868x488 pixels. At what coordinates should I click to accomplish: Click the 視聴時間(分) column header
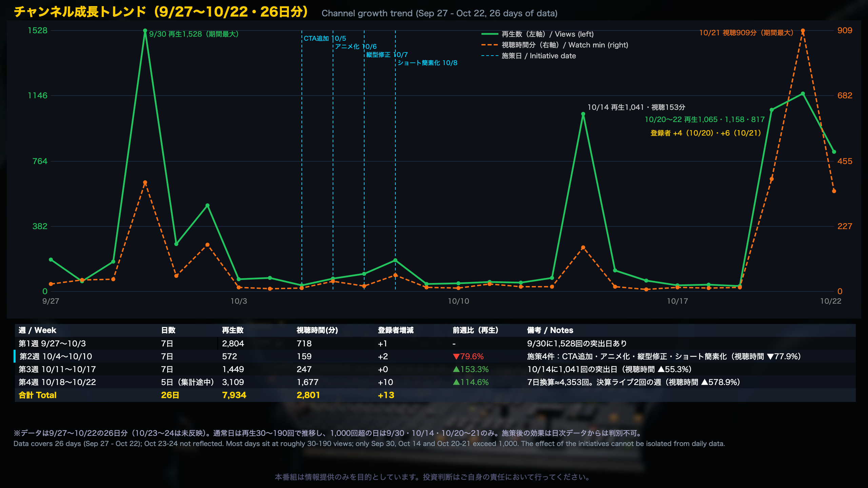click(x=317, y=330)
